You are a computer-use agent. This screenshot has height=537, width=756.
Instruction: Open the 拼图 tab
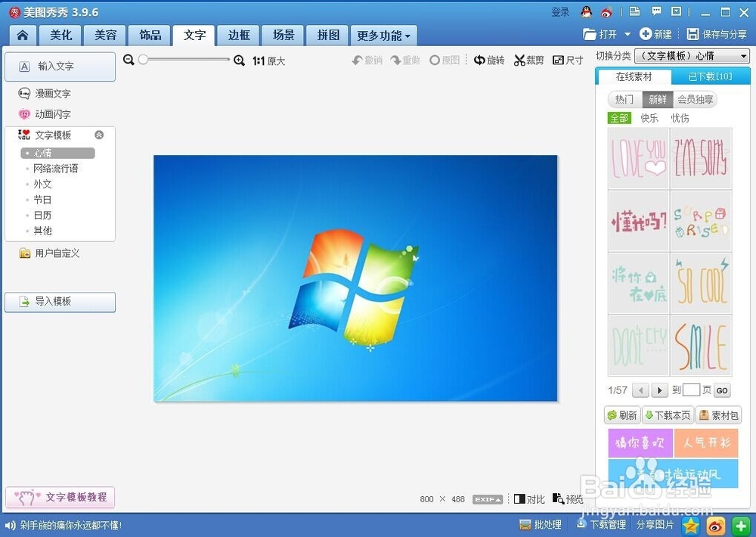(328, 36)
